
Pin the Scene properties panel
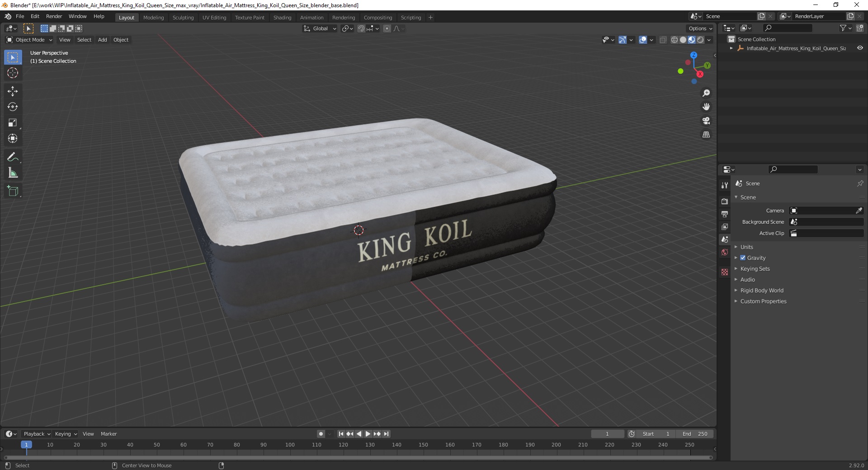(x=860, y=183)
